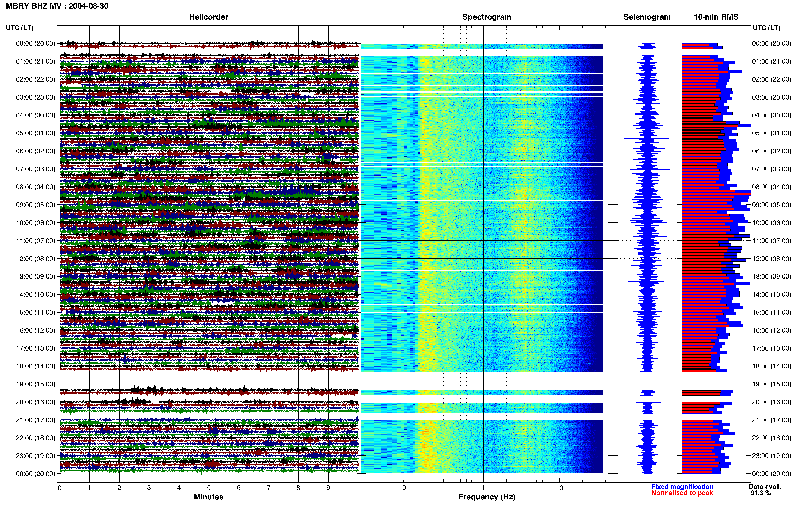The width and height of the screenshot is (812, 508).
Task: Click left time label '01:00 (21:00)'
Action: pyautogui.click(x=36, y=61)
